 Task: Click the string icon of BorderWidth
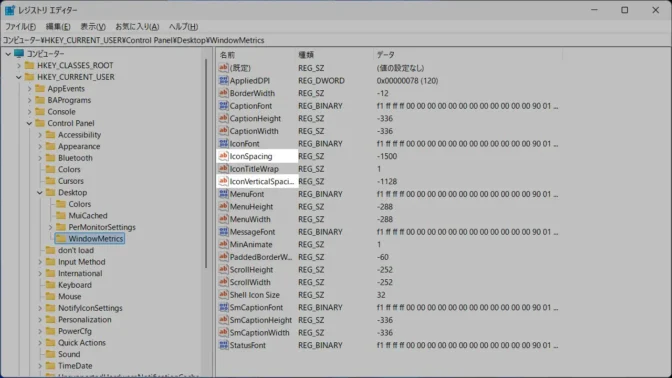pos(223,93)
